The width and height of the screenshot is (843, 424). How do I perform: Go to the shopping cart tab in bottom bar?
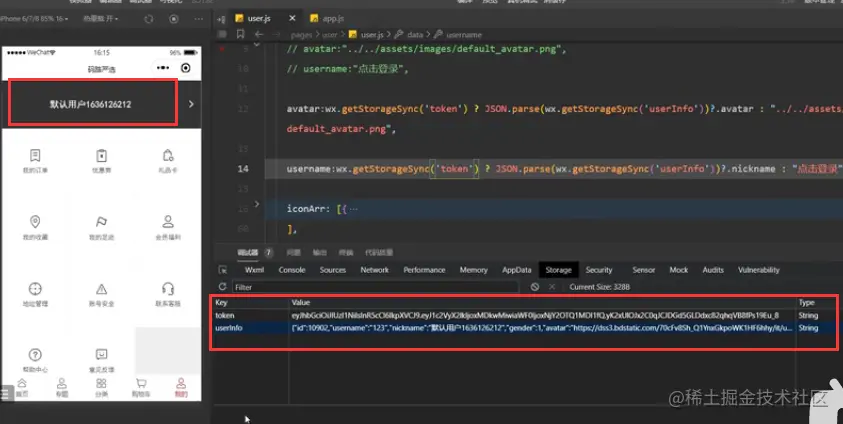141,387
